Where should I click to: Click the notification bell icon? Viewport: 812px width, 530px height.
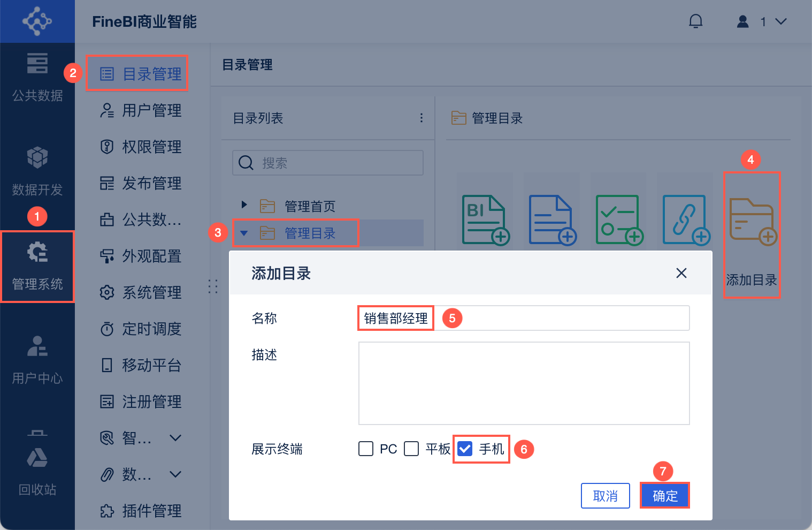[x=695, y=21]
